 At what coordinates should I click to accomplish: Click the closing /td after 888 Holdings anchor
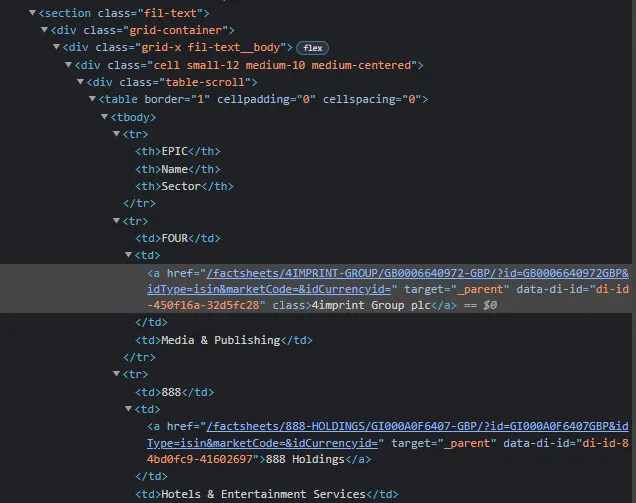151,476
